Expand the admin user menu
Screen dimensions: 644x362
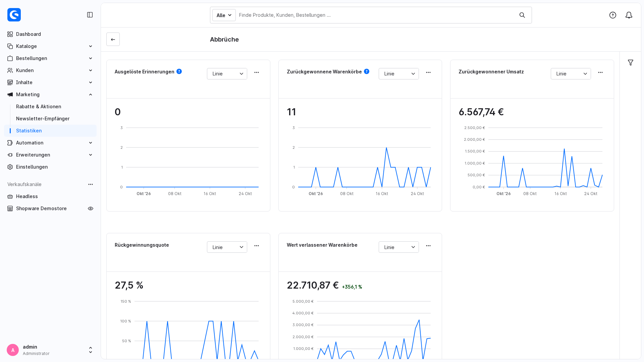[91, 350]
